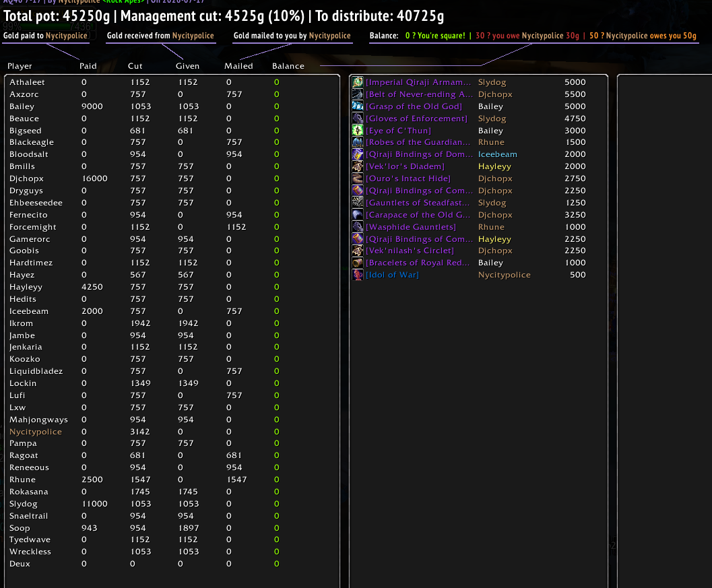Click the Vek'nilash's Circlet item icon
The width and height of the screenshot is (712, 588).
click(x=358, y=251)
